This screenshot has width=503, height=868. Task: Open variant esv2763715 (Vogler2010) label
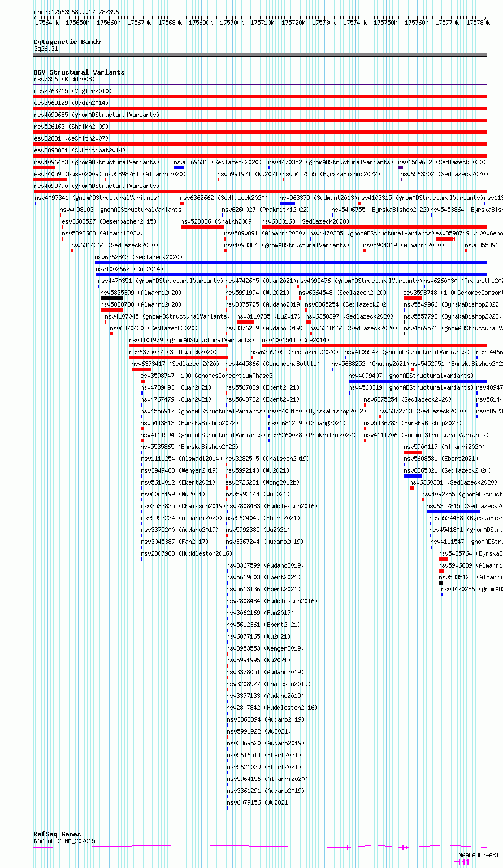pos(72,91)
